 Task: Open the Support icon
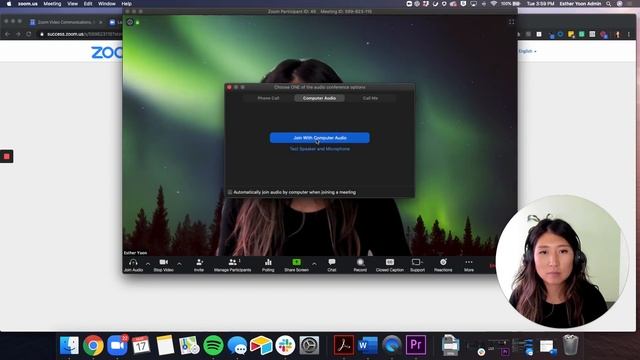click(417, 265)
